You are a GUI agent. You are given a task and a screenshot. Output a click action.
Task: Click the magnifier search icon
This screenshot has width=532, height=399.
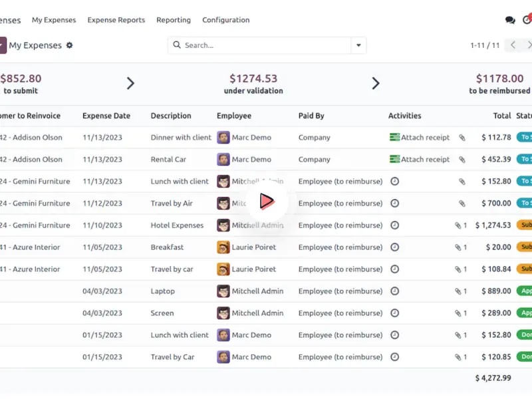pos(177,45)
